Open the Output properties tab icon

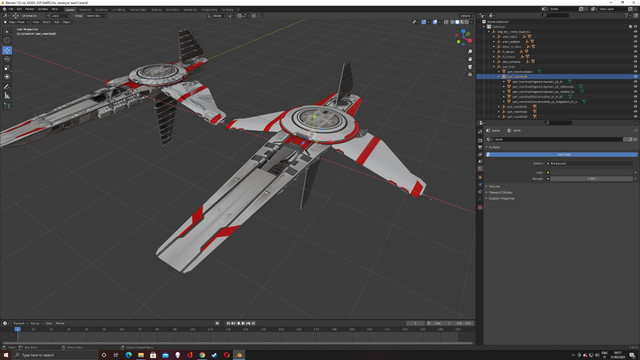click(x=480, y=147)
